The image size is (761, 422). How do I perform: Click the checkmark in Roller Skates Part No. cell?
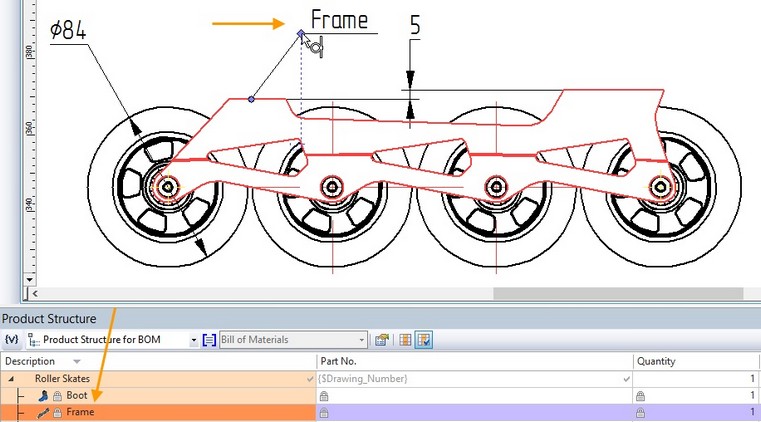tap(626, 380)
